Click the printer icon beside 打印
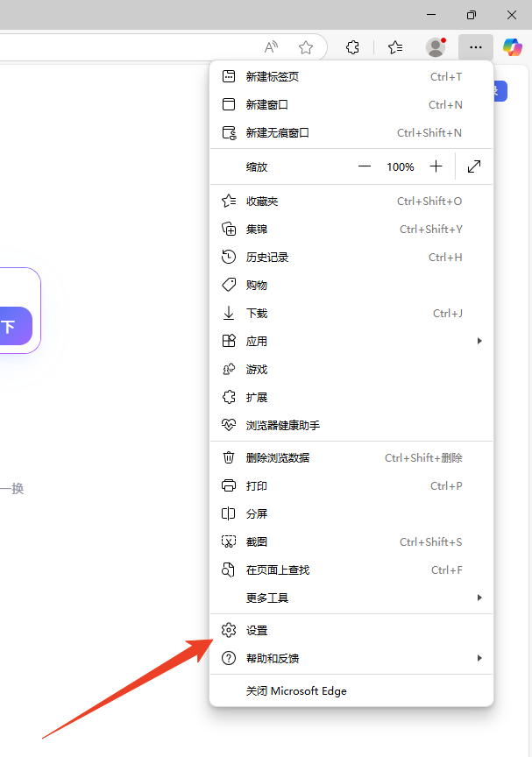 coord(229,485)
